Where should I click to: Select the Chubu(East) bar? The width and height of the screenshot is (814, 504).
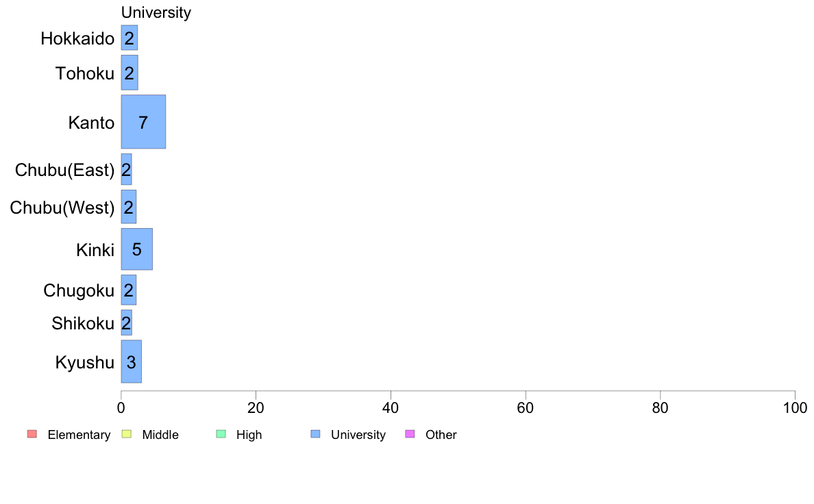click(x=126, y=169)
